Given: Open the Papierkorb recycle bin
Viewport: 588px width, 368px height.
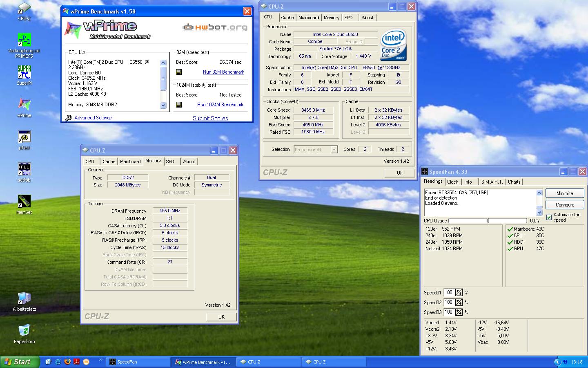Looking at the screenshot, I should [24, 334].
